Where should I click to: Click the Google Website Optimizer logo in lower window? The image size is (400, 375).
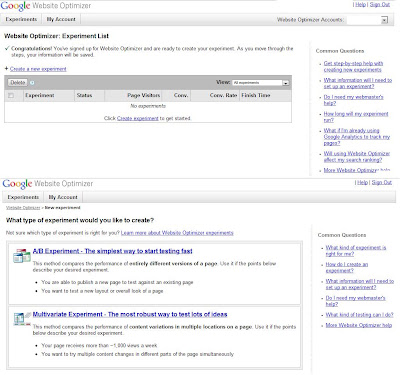coord(48,184)
